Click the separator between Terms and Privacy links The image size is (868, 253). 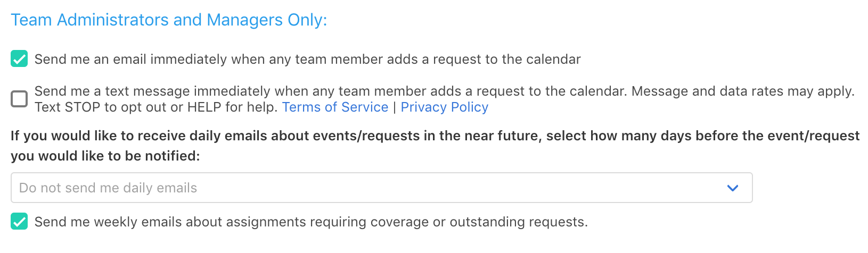pos(395,107)
